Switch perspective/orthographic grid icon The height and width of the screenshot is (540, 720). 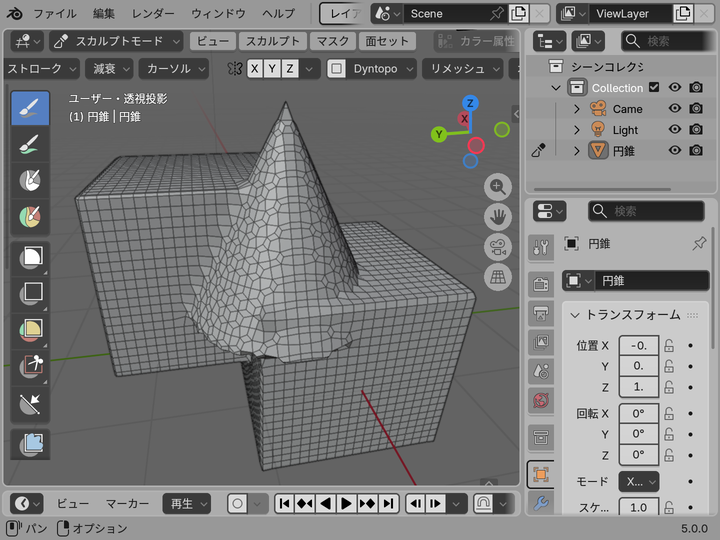[x=498, y=277]
